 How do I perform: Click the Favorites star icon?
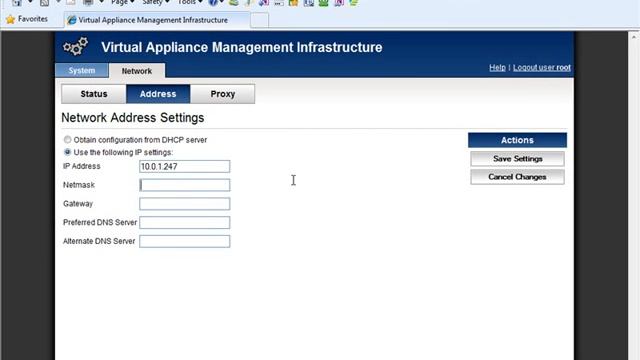(x=11, y=19)
